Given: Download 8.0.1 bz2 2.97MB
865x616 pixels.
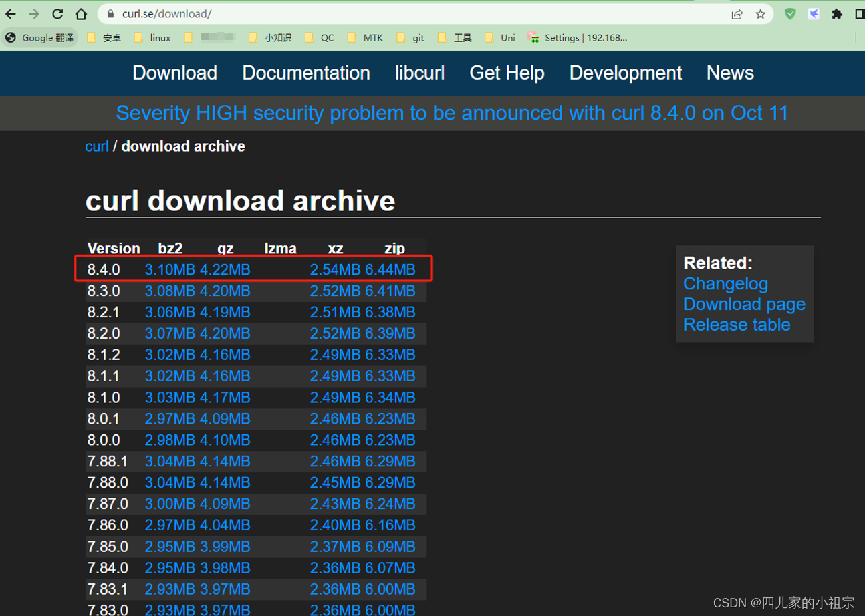Looking at the screenshot, I should pyautogui.click(x=170, y=419).
